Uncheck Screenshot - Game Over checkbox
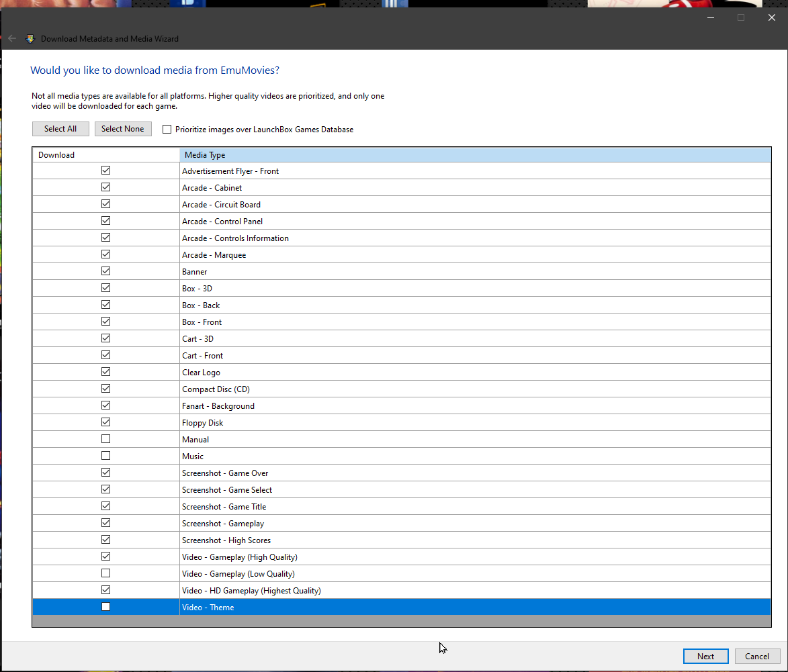 click(105, 473)
